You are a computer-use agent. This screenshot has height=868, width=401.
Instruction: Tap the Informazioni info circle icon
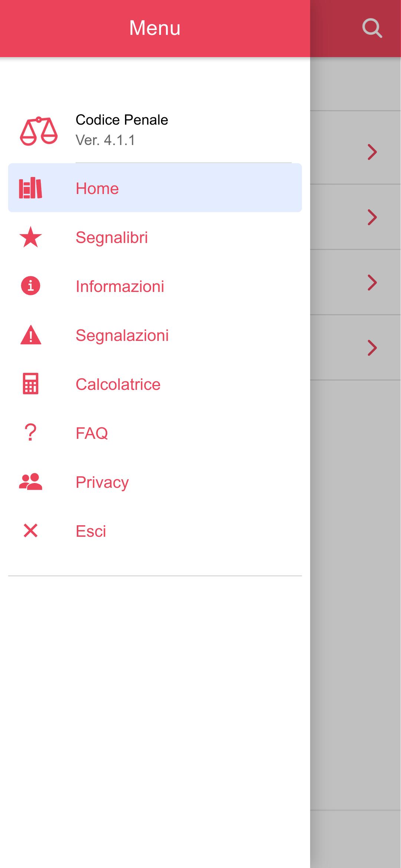pos(30,286)
